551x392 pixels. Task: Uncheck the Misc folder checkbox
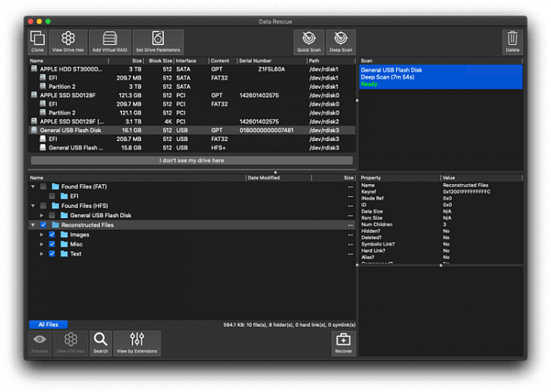pos(52,244)
